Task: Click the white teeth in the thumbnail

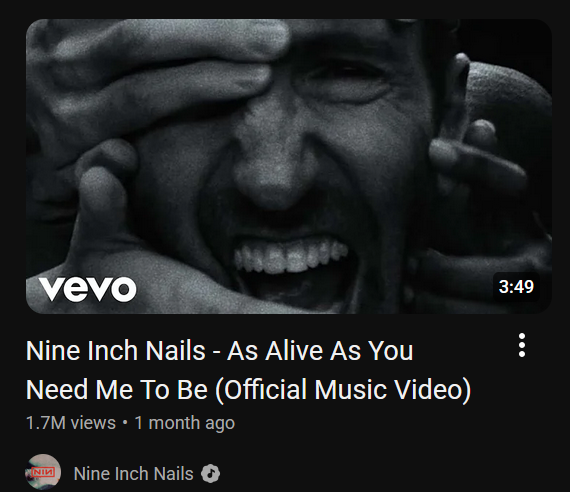Action: 291,256
